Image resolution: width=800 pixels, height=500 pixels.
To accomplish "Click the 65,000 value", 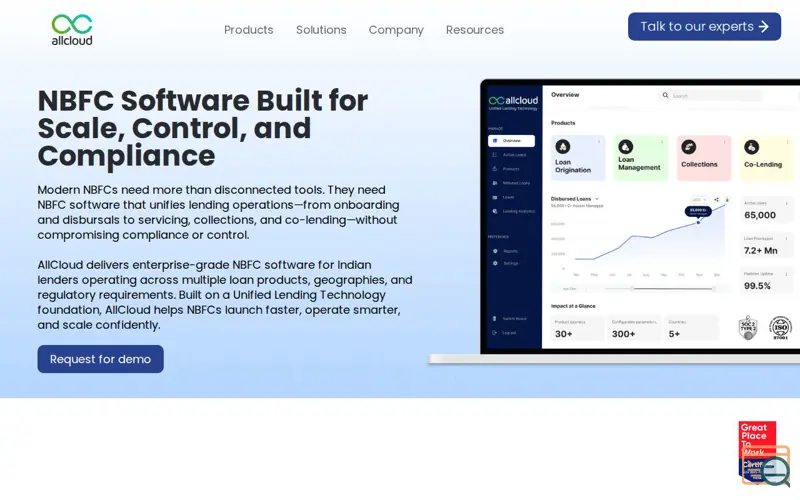I will [760, 215].
